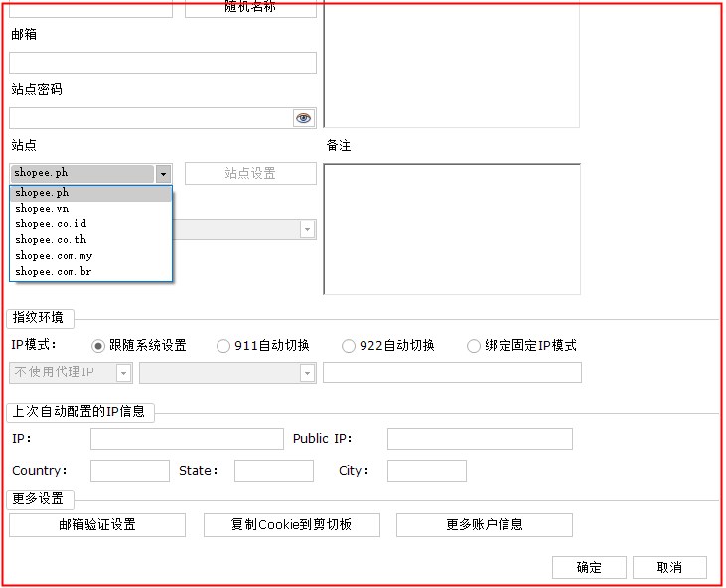Click the proxy address field beside the dropdowns
The width and height of the screenshot is (726, 588).
[x=452, y=372]
